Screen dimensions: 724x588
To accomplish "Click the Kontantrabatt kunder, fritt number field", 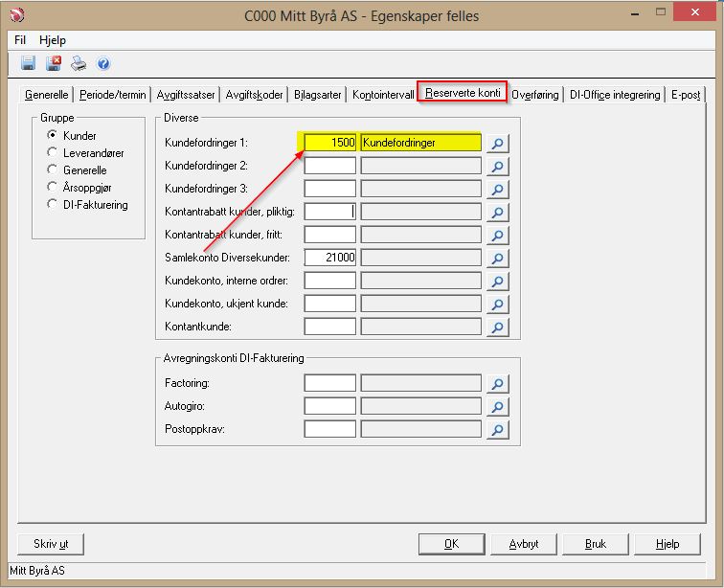I will 330,235.
